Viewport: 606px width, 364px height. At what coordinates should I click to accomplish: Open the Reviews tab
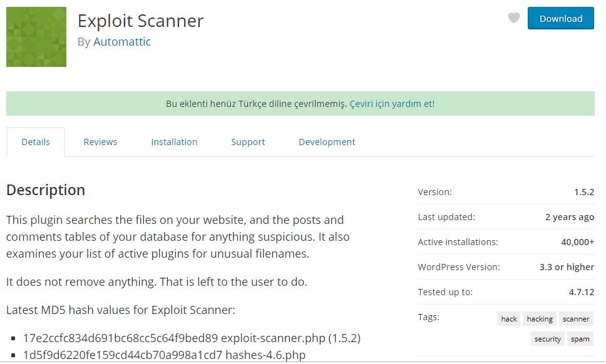coord(100,142)
